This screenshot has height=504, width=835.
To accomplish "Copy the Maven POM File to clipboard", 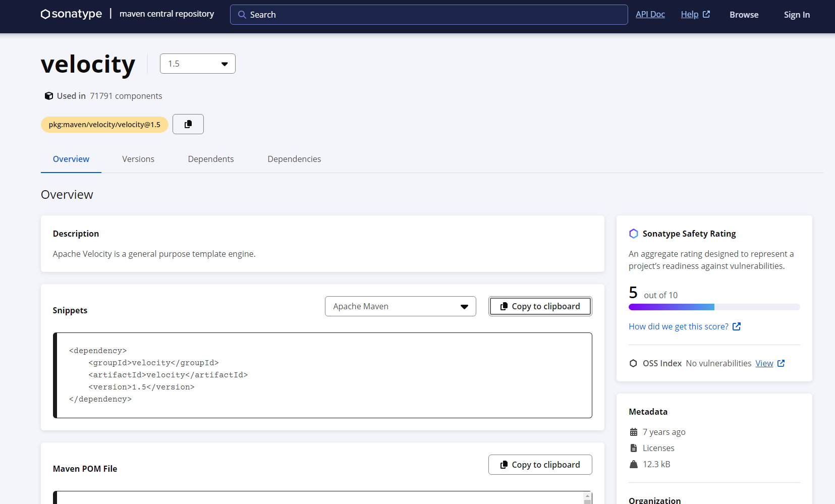I will point(540,465).
